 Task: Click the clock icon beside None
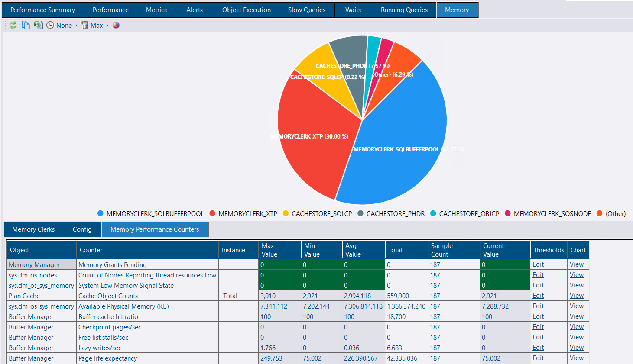pos(50,25)
